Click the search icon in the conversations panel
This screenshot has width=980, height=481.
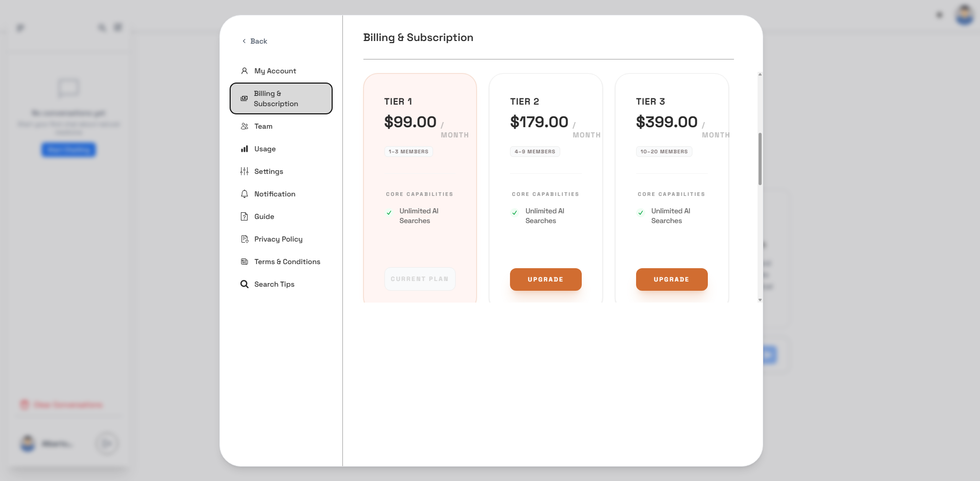tap(101, 27)
